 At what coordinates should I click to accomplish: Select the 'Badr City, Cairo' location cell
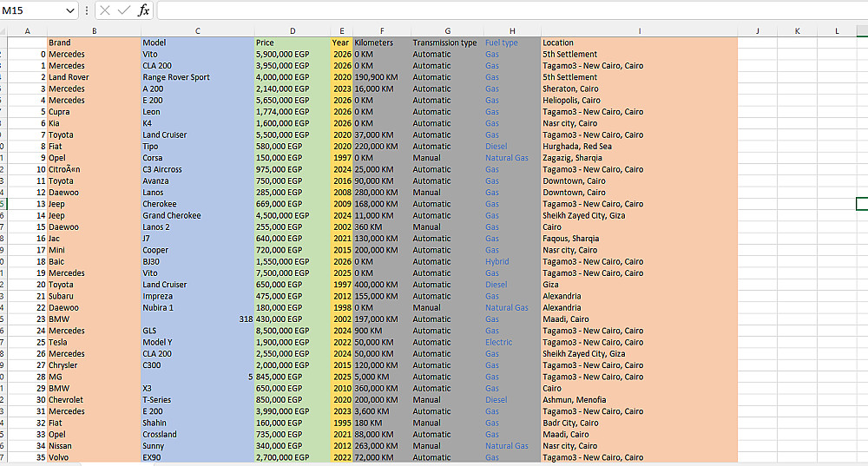pos(640,423)
